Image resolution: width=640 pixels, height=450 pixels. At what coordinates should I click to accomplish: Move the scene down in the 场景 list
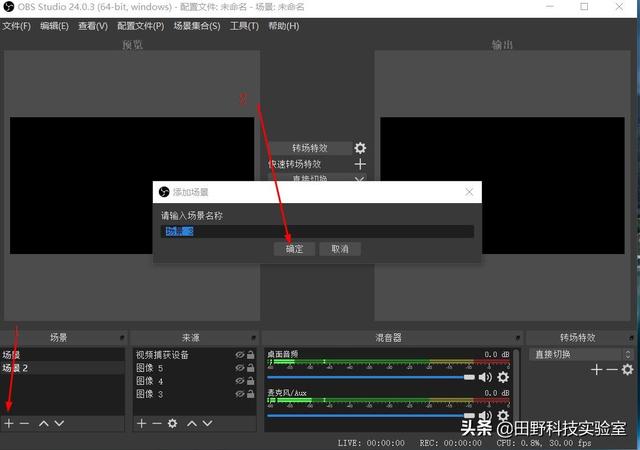[x=59, y=423]
